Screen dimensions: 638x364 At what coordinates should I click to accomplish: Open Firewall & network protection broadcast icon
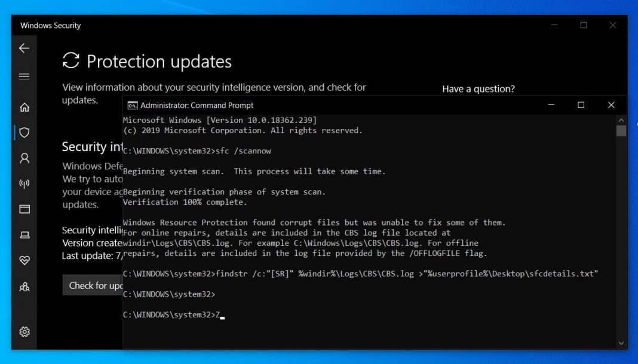[x=24, y=184]
